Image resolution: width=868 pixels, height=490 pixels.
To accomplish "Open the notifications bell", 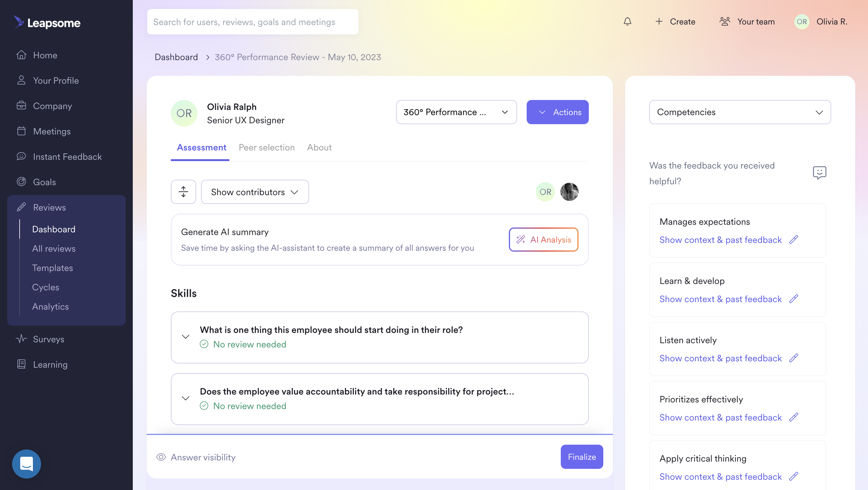I will [627, 21].
